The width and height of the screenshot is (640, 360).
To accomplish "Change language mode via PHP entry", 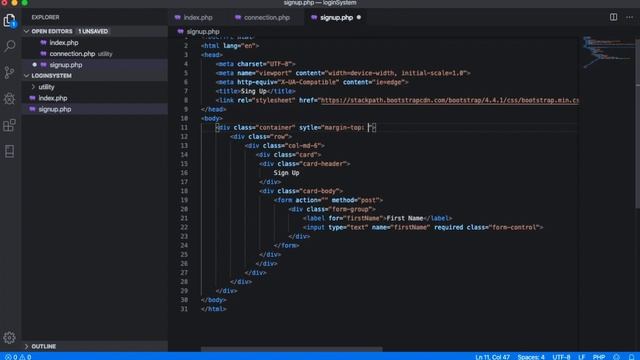I will click(x=599, y=357).
